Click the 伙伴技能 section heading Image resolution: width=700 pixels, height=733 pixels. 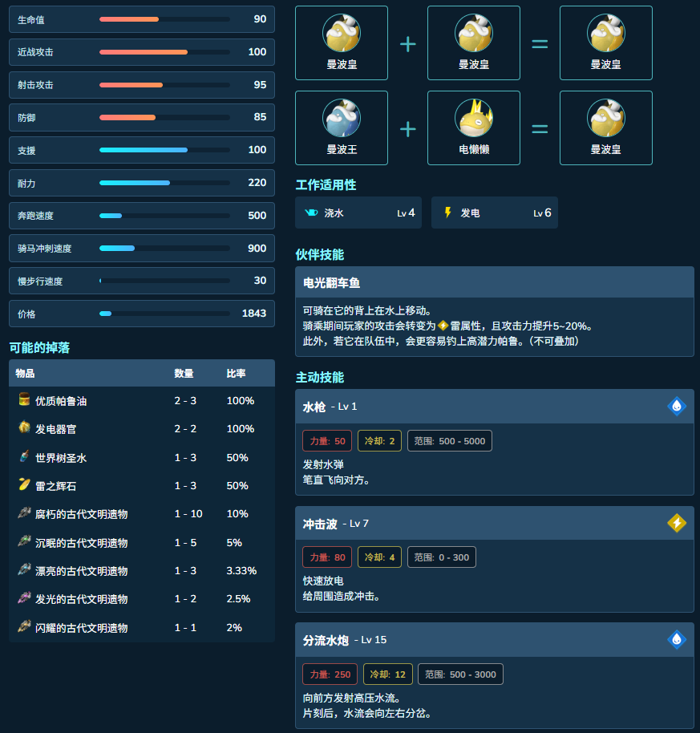coord(320,254)
